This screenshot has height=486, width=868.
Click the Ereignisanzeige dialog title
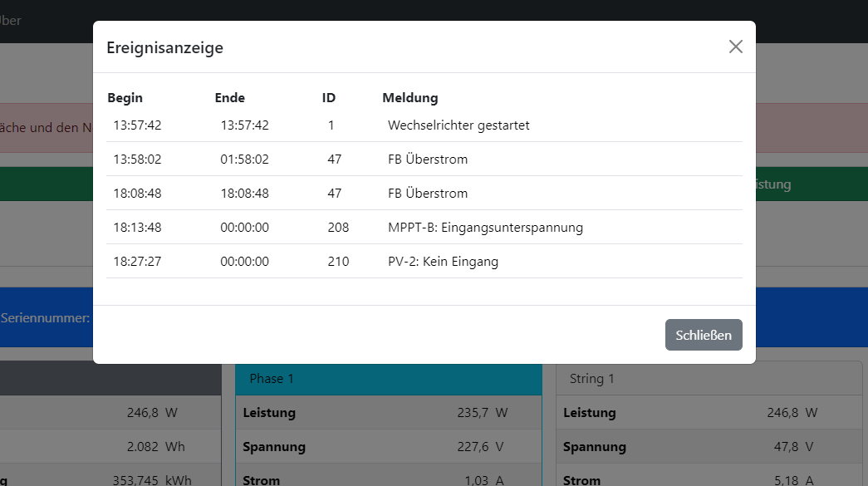165,47
